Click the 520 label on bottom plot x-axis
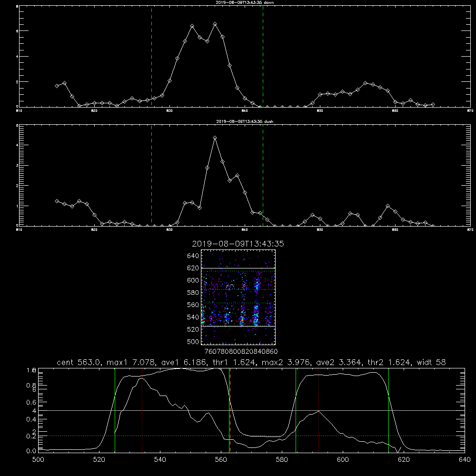The height and width of the screenshot is (476, 476). coord(99,460)
